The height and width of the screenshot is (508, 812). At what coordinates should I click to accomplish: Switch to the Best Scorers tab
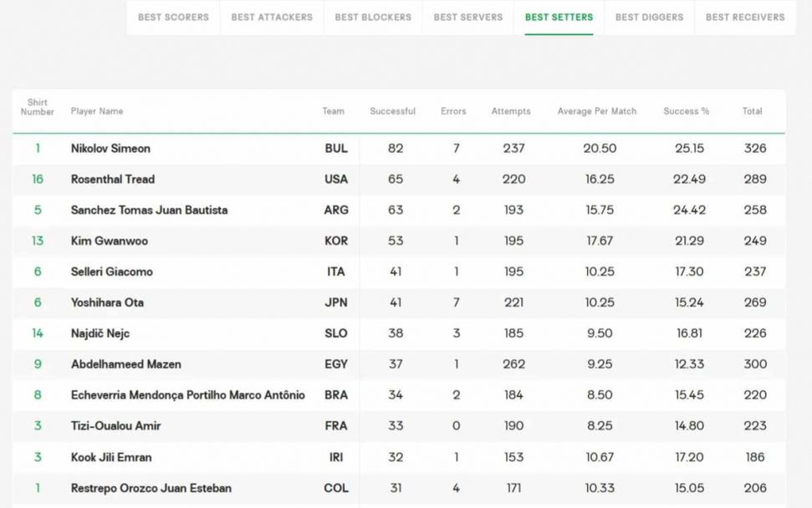(173, 17)
